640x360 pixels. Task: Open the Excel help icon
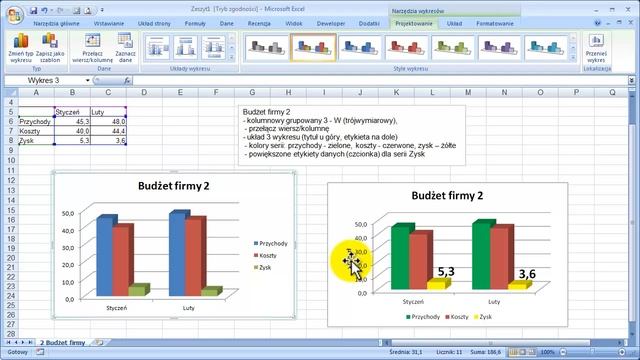click(598, 23)
